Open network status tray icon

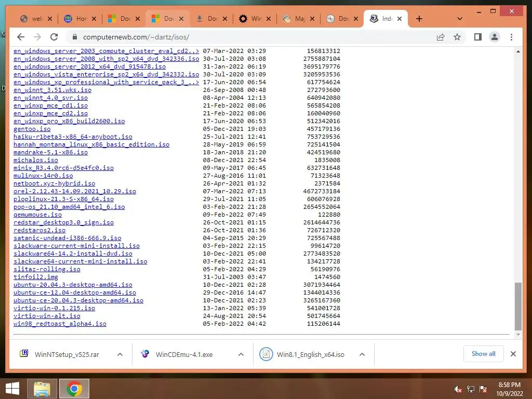coord(471,389)
